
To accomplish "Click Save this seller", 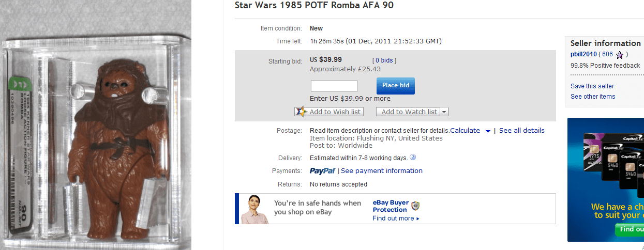I will coord(592,86).
